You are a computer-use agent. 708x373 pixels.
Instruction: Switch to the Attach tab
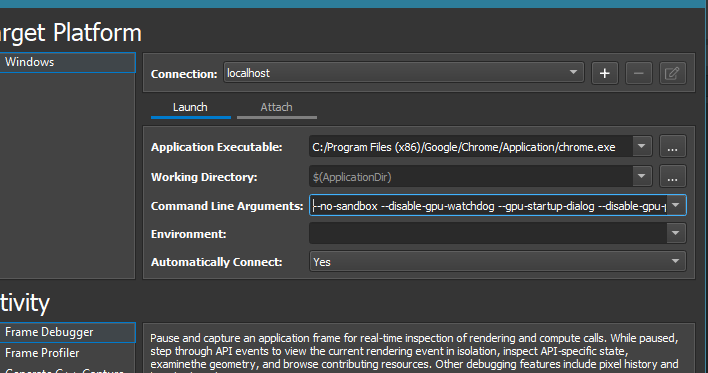(x=276, y=108)
